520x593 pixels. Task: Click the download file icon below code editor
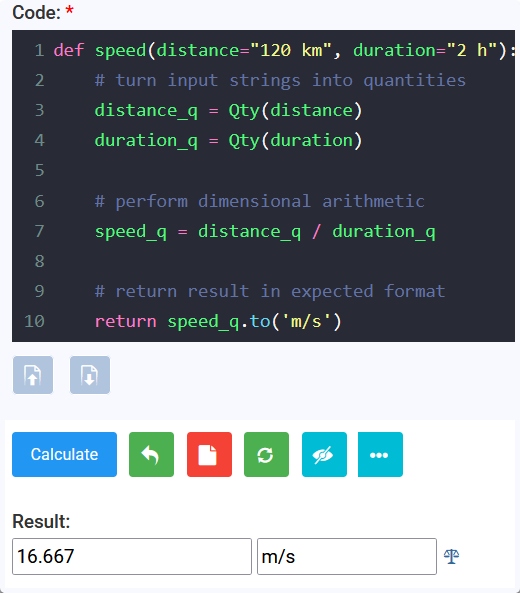point(90,375)
